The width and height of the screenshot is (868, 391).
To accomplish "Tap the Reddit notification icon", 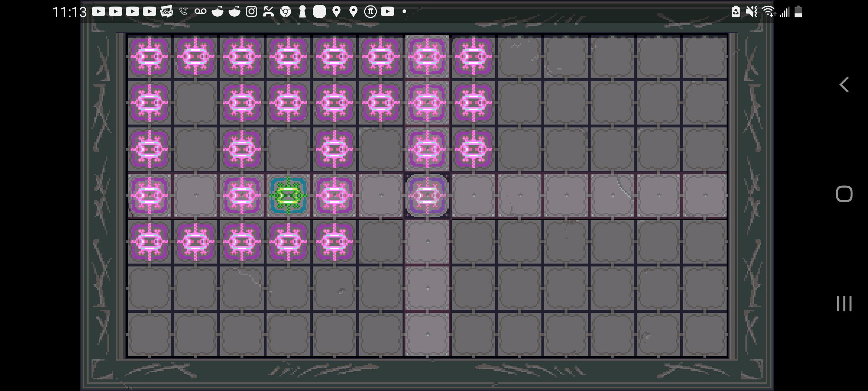I will click(217, 12).
